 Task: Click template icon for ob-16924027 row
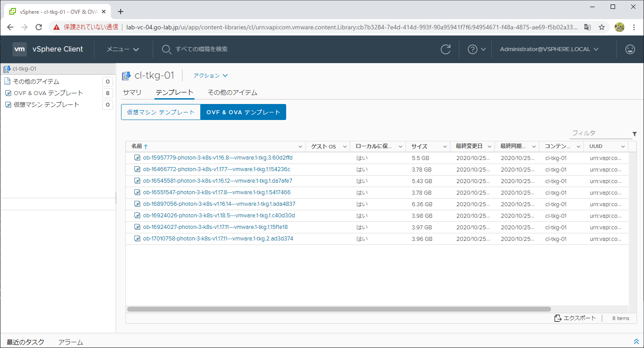[x=138, y=227]
